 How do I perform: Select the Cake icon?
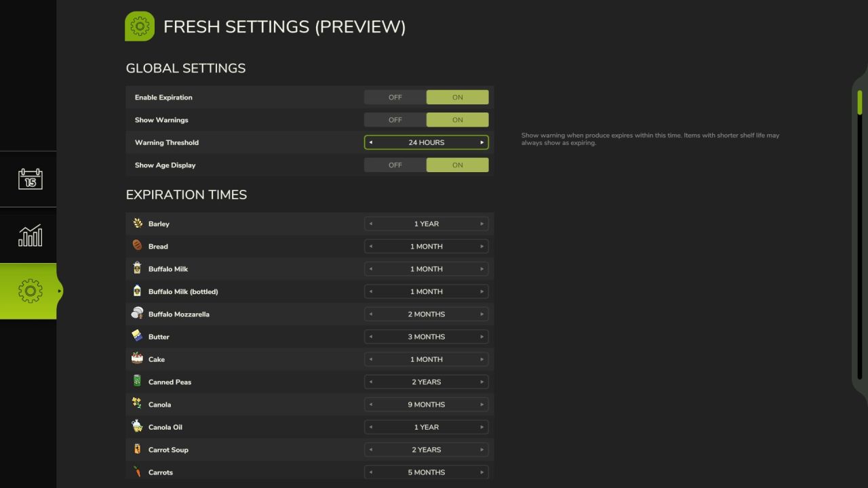pos(138,359)
